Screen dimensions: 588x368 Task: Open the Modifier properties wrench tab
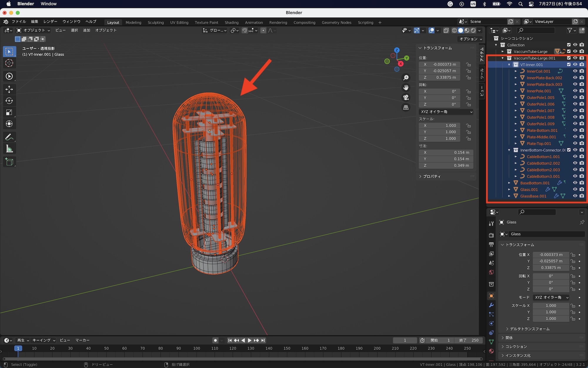tap(491, 305)
